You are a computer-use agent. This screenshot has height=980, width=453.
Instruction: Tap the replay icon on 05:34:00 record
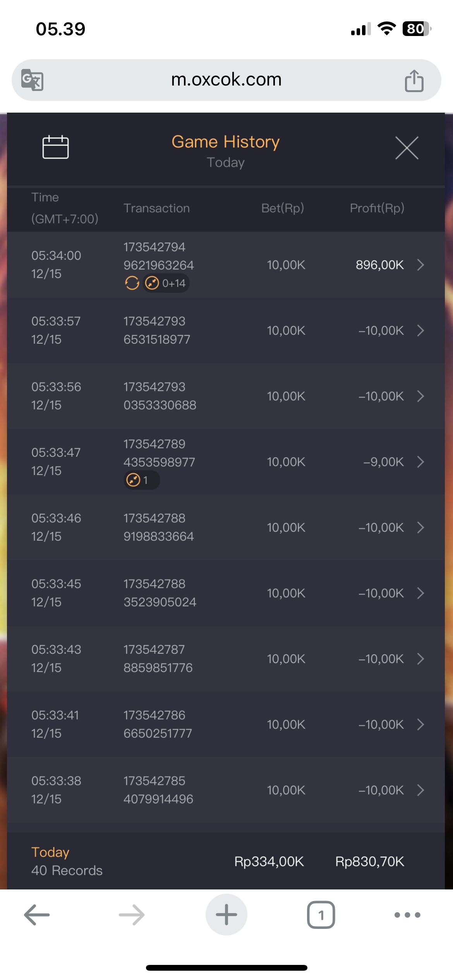pyautogui.click(x=132, y=283)
